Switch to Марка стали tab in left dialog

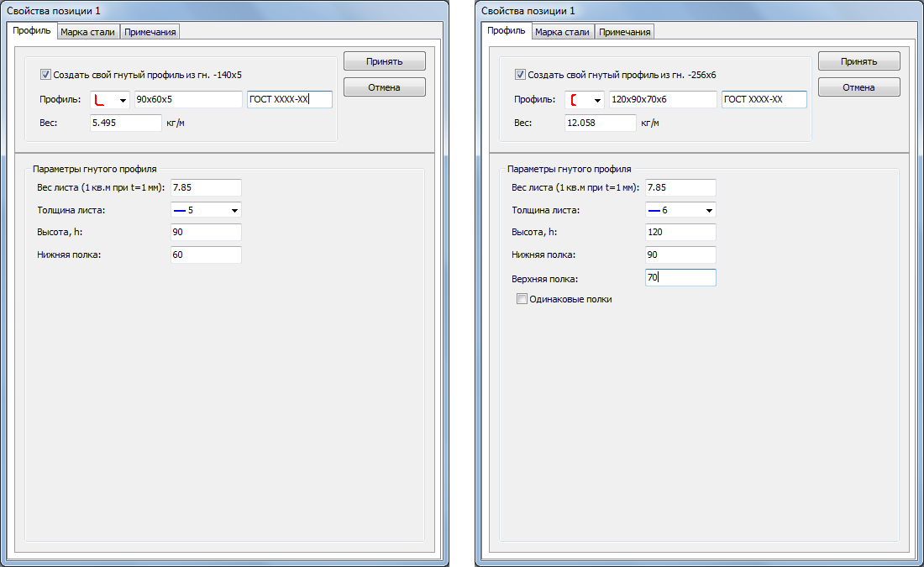(88, 32)
